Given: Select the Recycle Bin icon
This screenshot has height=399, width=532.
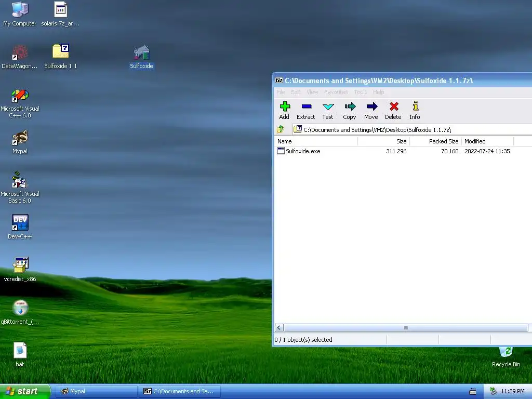Looking at the screenshot, I should pos(506,352).
